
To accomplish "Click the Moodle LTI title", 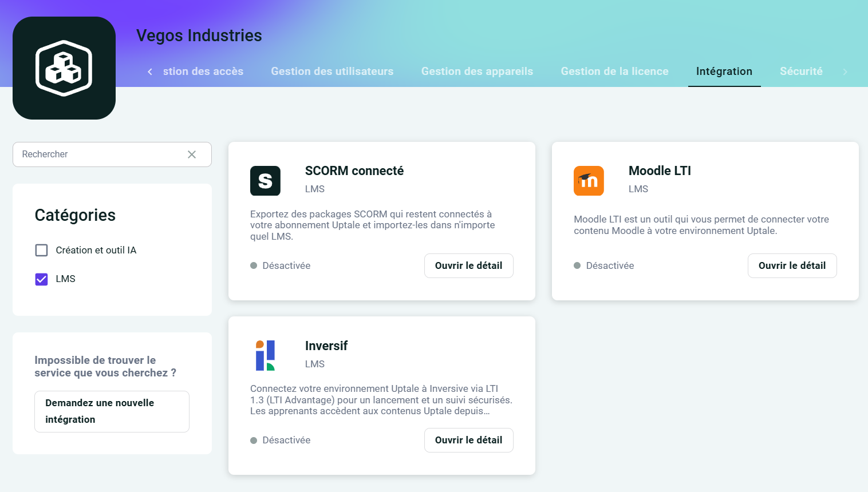I will [x=660, y=170].
